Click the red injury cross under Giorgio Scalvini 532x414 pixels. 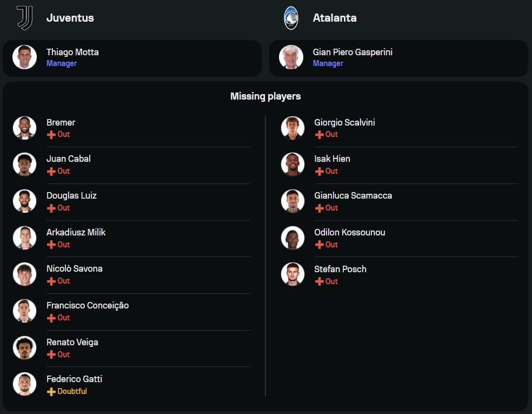[x=320, y=135]
